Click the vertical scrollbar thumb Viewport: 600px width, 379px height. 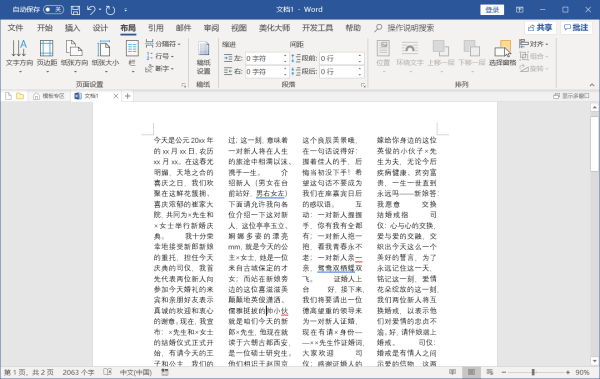point(594,144)
